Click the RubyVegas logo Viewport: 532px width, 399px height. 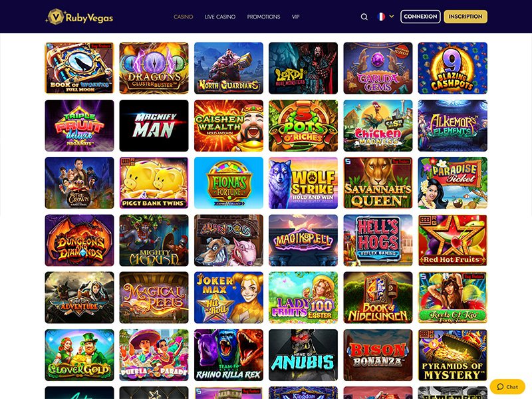(x=79, y=17)
